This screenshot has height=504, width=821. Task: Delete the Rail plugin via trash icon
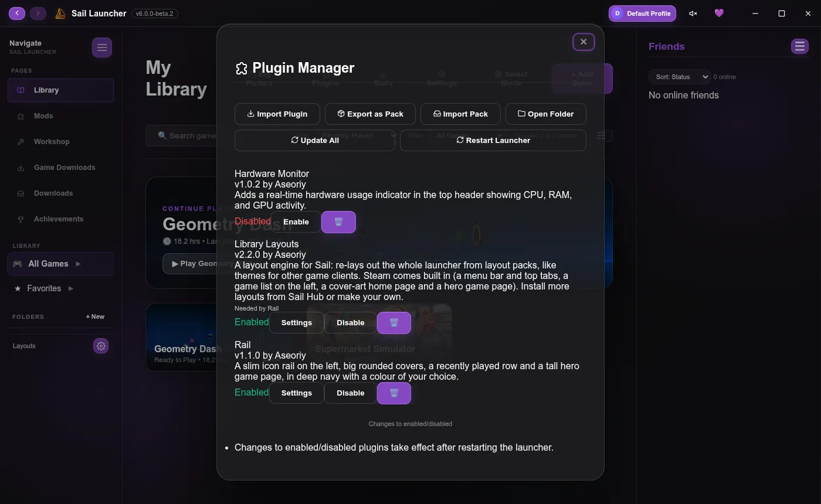[x=394, y=393]
